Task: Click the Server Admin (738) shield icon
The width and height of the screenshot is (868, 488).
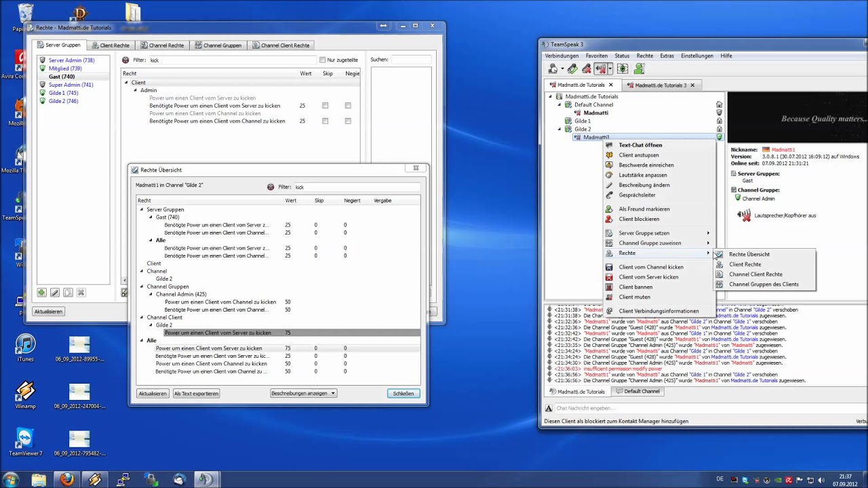Action: click(x=42, y=60)
